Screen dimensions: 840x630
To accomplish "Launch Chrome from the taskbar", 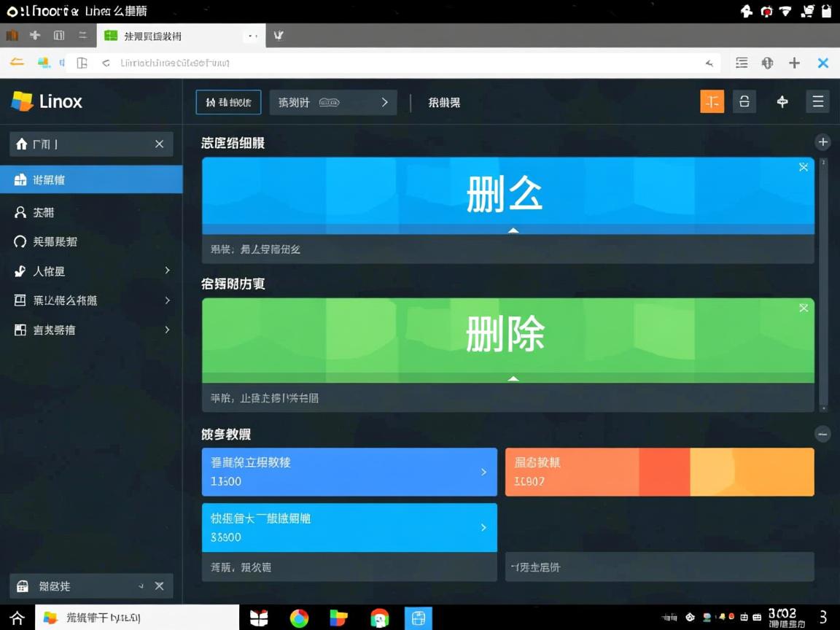I will [298, 618].
